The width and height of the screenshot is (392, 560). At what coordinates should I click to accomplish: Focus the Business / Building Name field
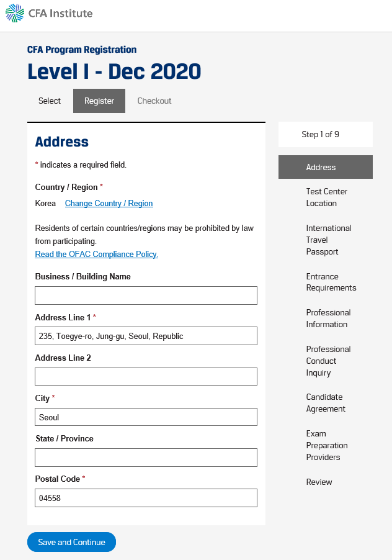(x=146, y=296)
